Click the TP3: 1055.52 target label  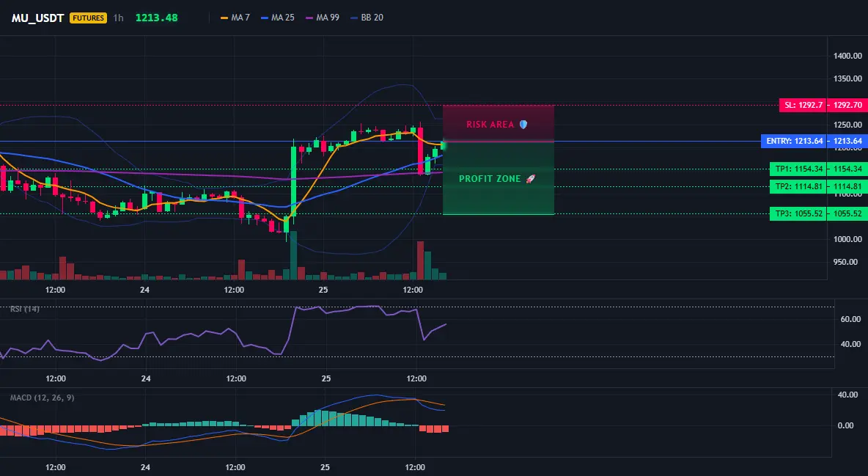click(798, 214)
